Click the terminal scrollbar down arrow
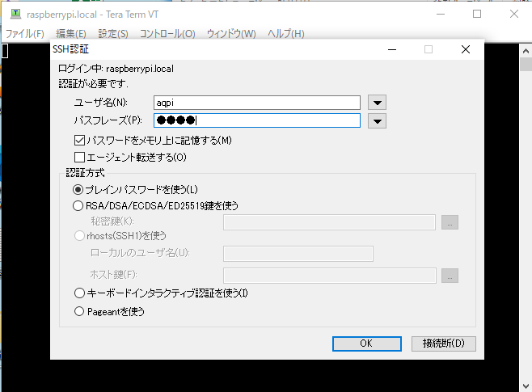 (x=526, y=386)
